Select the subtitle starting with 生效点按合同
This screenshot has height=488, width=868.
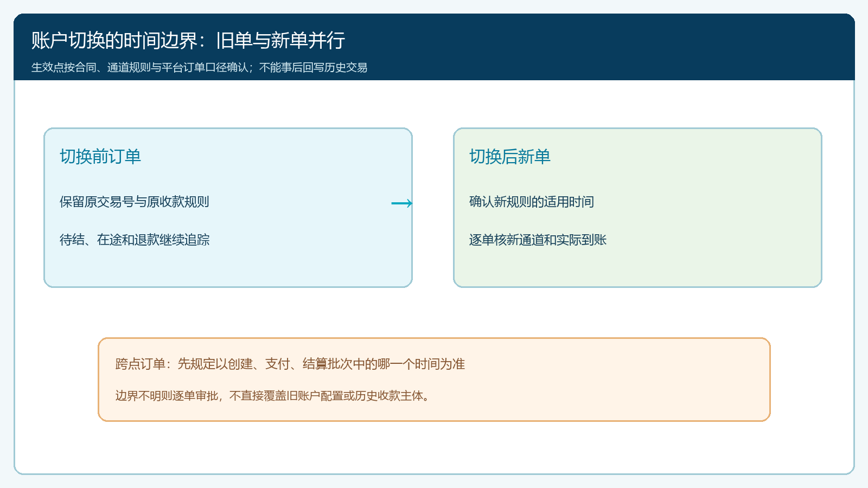[199, 68]
